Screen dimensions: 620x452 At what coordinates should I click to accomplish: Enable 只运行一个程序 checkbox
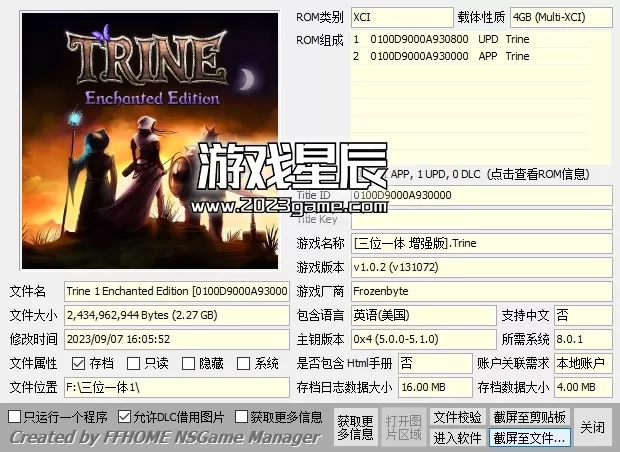14,417
